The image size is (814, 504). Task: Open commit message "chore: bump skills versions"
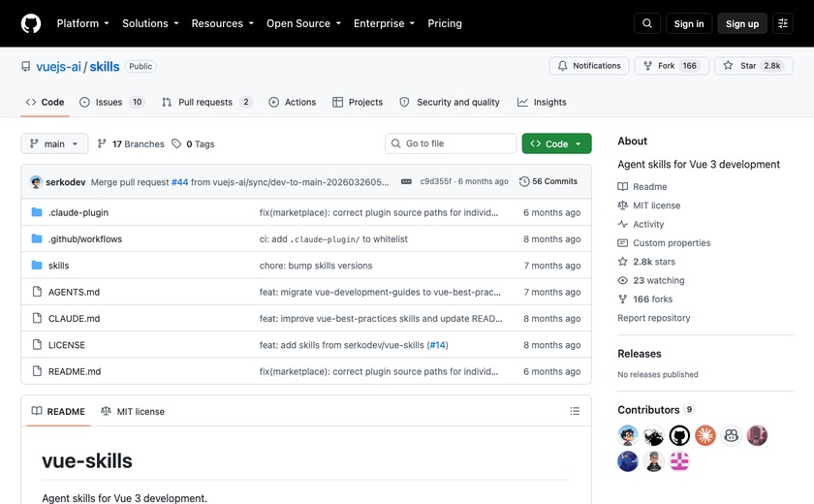(x=316, y=266)
